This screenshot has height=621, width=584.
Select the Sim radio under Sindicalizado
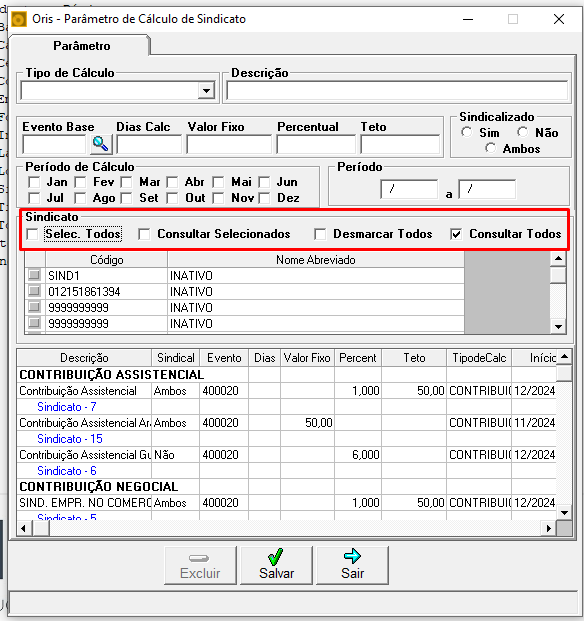(467, 132)
